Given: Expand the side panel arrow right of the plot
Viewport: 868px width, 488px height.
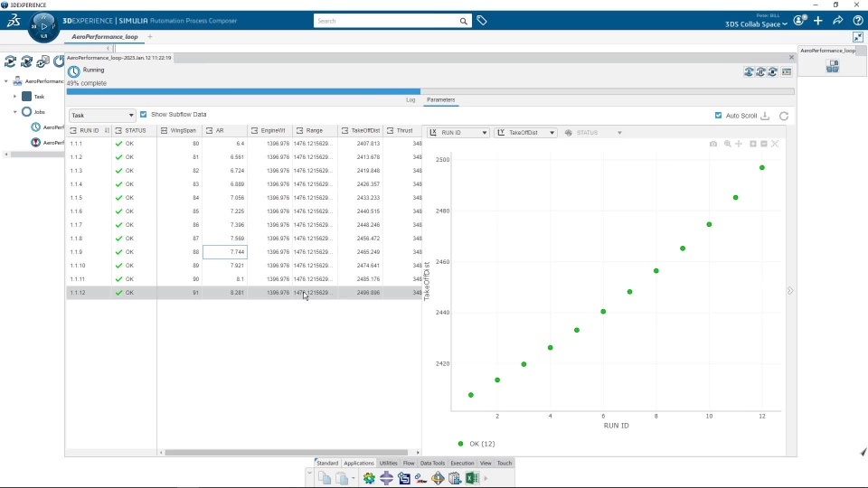Looking at the screenshot, I should tap(790, 290).
